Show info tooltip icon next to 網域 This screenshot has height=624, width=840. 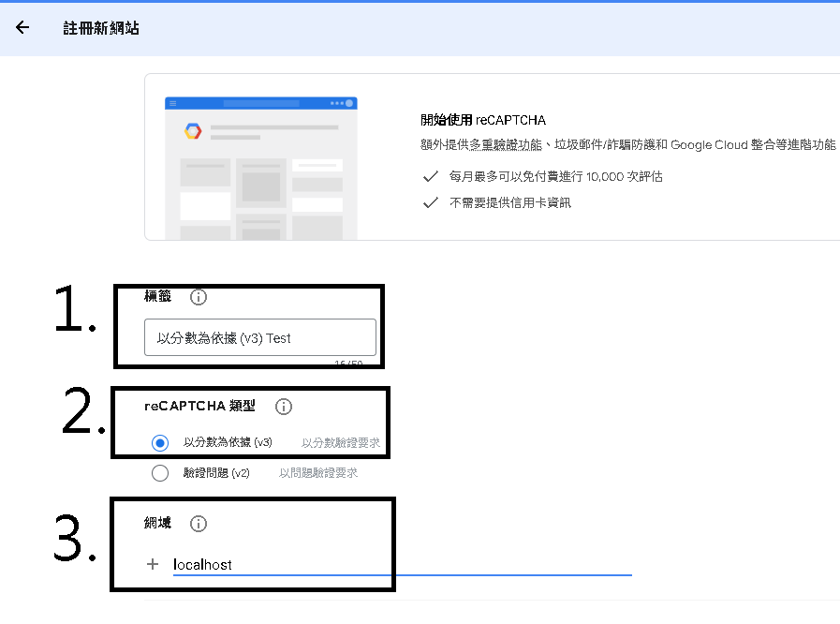pyautogui.click(x=199, y=524)
